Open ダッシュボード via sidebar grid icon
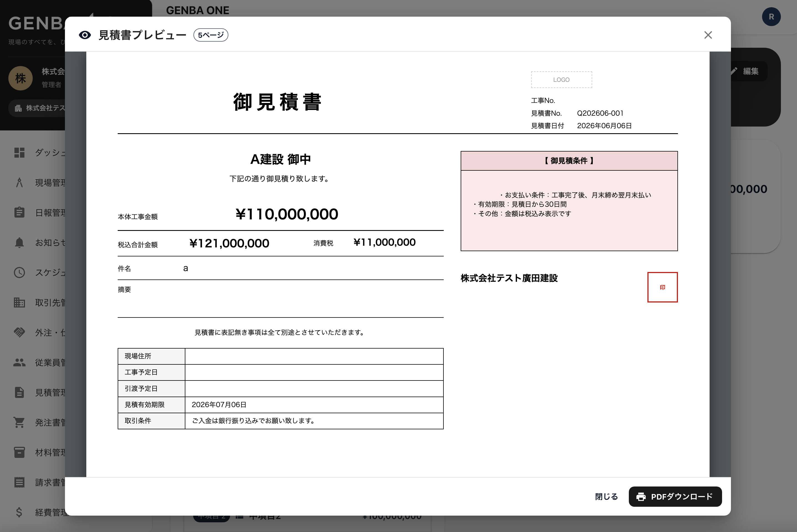797x532 pixels. 19,153
